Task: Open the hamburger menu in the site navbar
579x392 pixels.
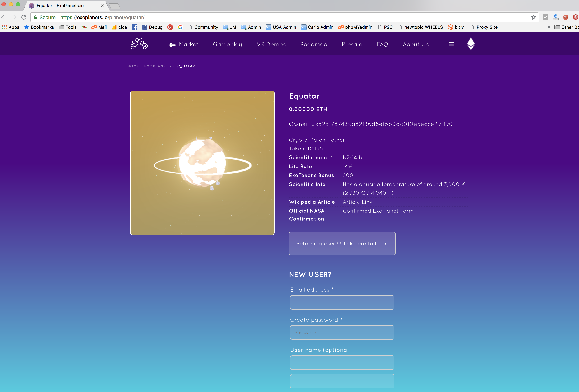Action: click(451, 44)
